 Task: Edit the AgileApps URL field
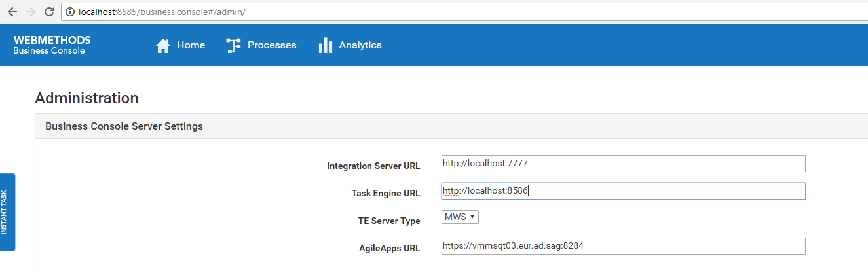point(623,246)
